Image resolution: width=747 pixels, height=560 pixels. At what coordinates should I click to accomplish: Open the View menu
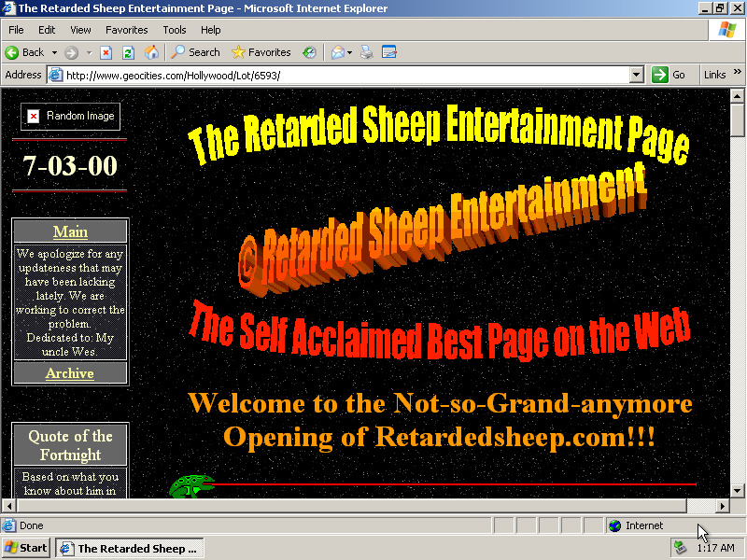coord(80,30)
